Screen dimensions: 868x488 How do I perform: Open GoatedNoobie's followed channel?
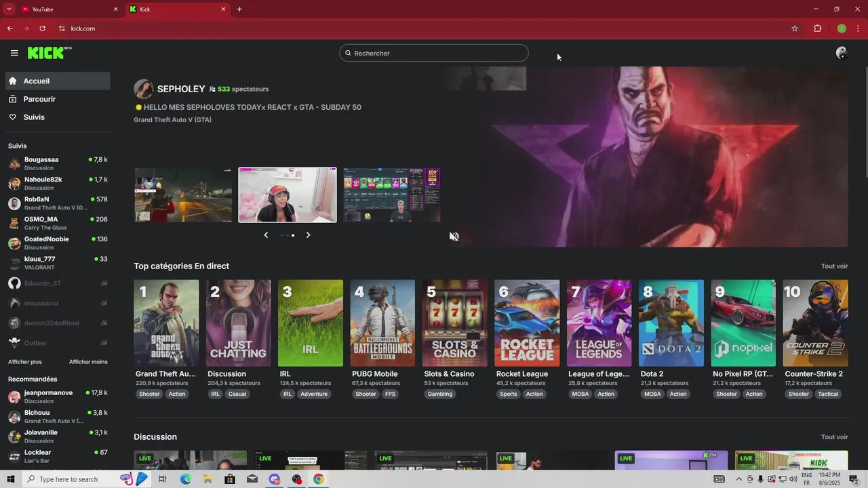[x=58, y=243]
